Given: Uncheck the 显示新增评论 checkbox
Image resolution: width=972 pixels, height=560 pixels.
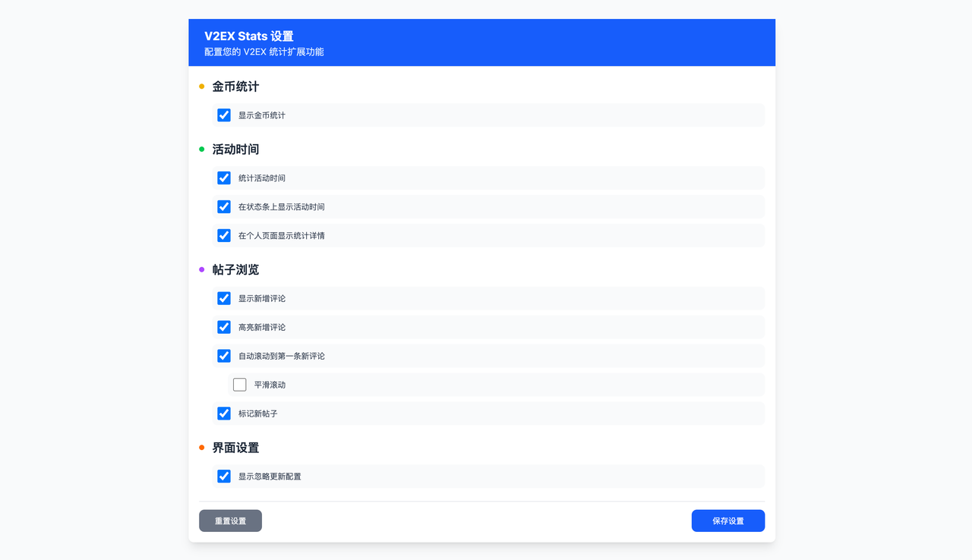Looking at the screenshot, I should 224,298.
